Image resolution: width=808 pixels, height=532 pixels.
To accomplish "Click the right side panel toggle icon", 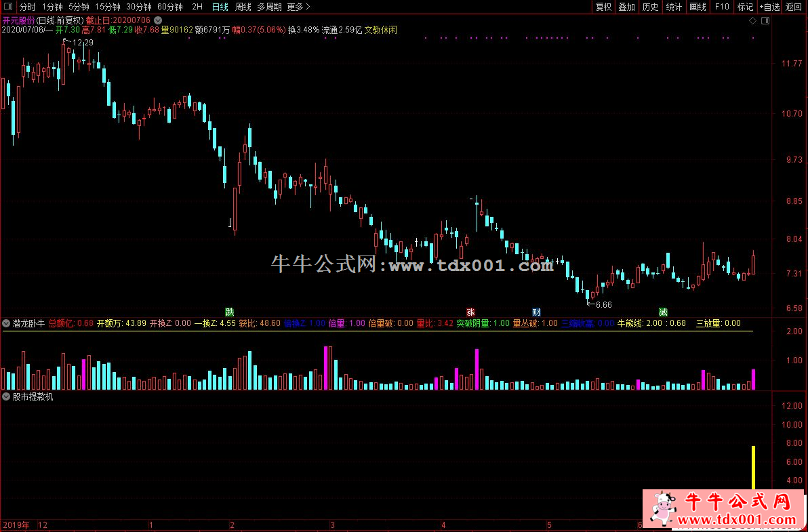I will point(765,20).
